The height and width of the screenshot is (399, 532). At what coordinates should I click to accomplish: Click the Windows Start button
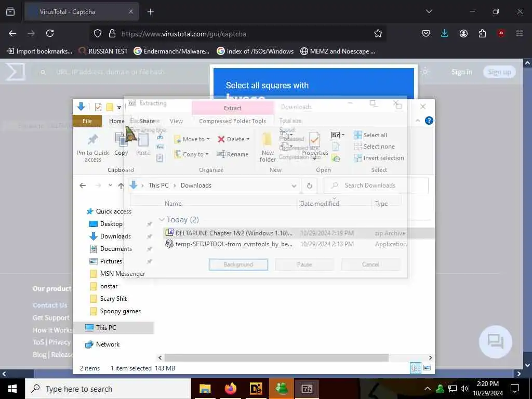coord(12,389)
